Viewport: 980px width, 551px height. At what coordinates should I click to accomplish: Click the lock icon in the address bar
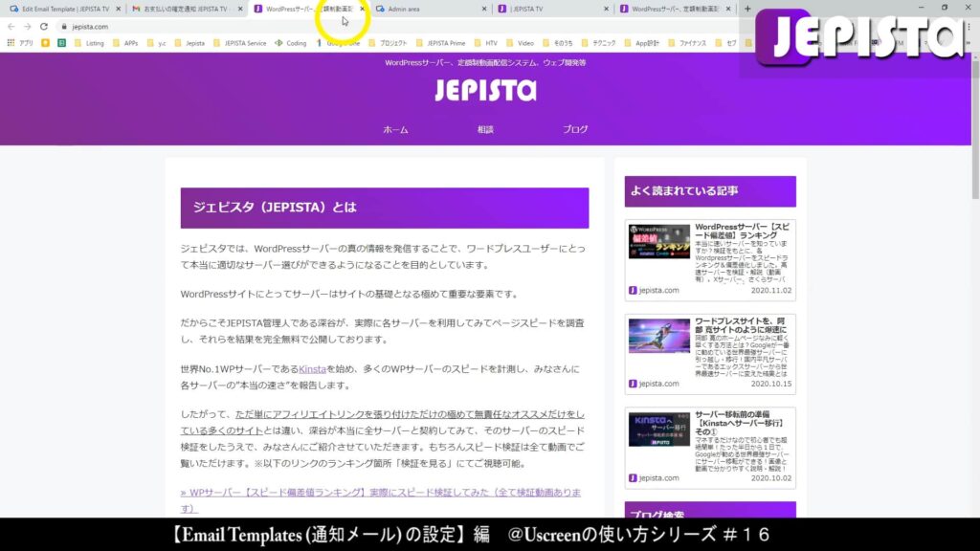tap(64, 27)
